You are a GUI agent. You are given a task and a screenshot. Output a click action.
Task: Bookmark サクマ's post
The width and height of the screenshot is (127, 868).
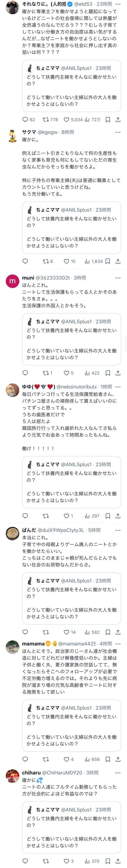point(108,261)
